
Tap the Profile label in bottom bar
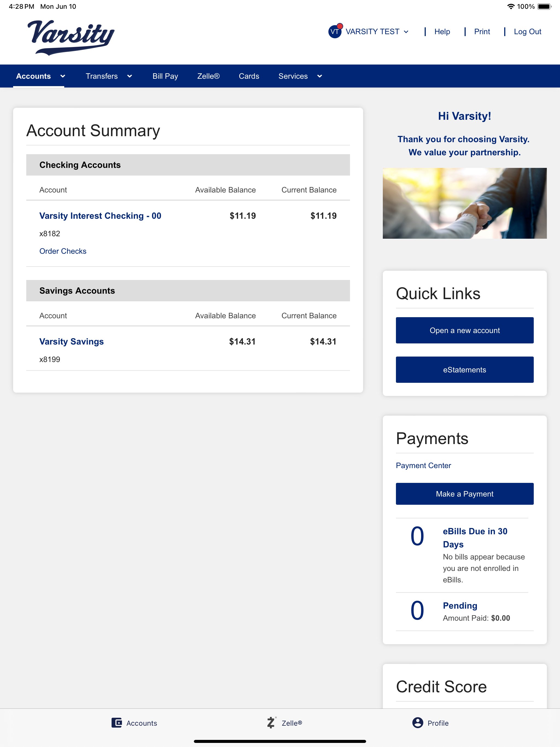tap(438, 723)
